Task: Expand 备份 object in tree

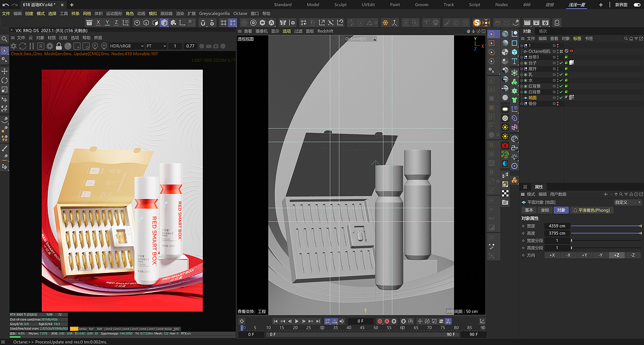Action: pyautogui.click(x=522, y=103)
